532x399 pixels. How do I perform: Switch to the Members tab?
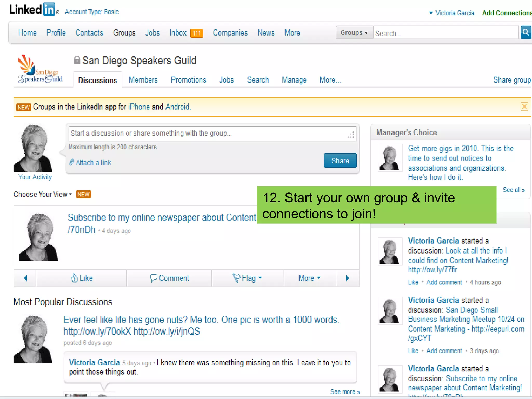tap(143, 80)
